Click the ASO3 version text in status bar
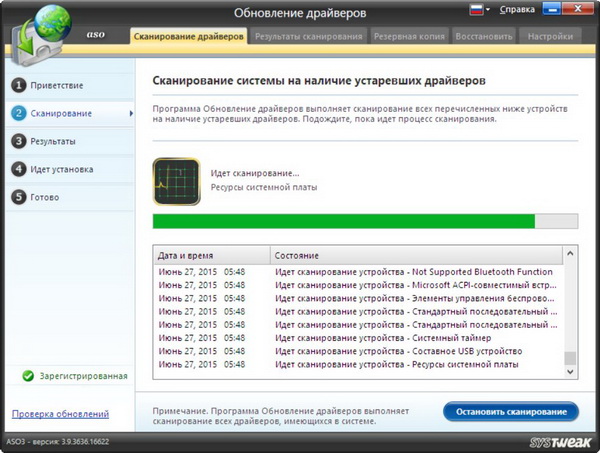This screenshot has height=453, width=600. tap(58, 442)
